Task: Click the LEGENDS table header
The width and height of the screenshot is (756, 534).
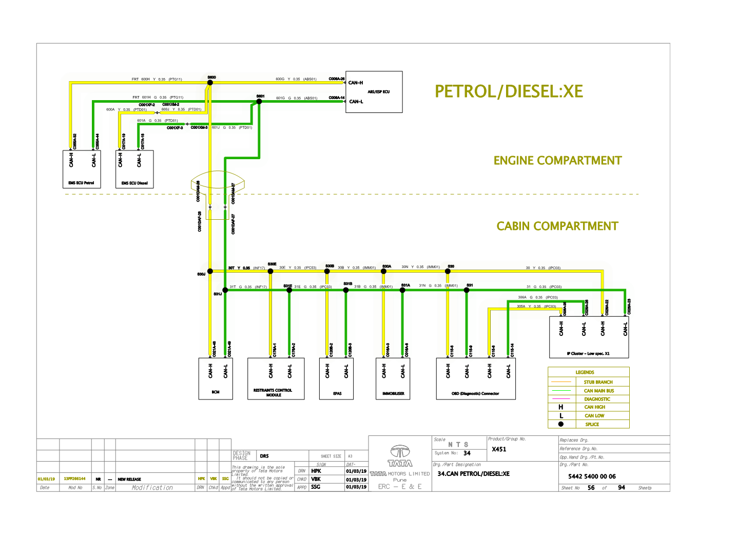Action: pos(585,372)
